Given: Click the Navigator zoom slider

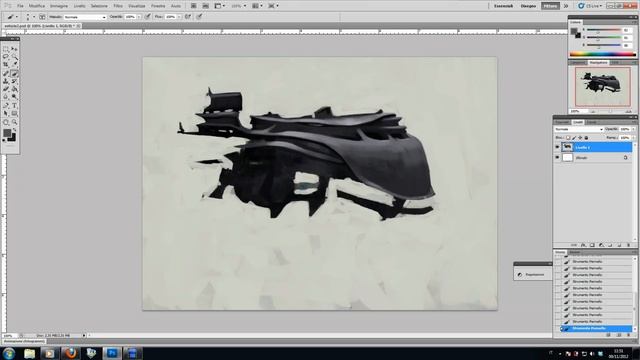Looking at the screenshot, I should coord(611,111).
